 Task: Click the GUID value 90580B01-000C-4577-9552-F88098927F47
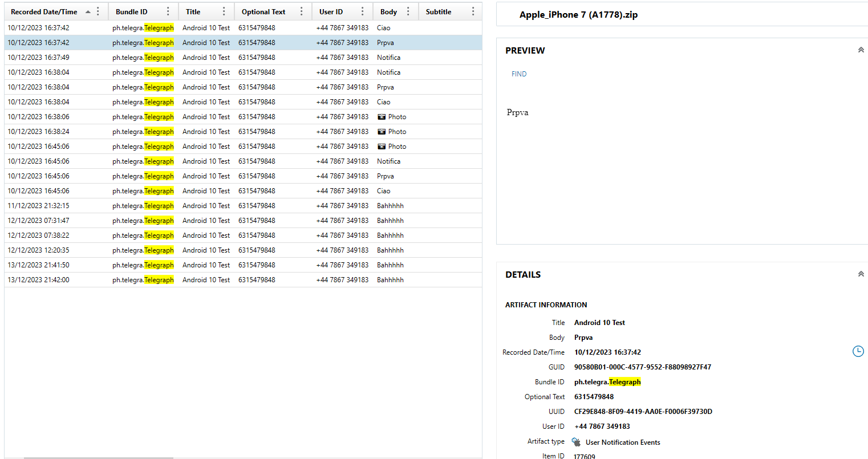point(643,367)
